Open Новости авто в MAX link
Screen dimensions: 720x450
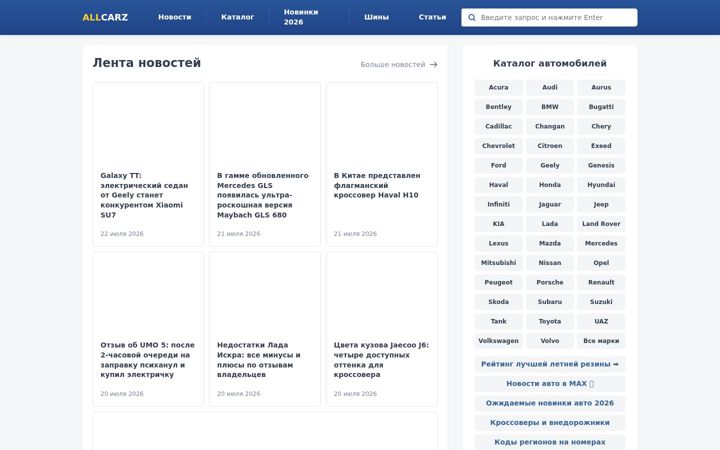[550, 384]
